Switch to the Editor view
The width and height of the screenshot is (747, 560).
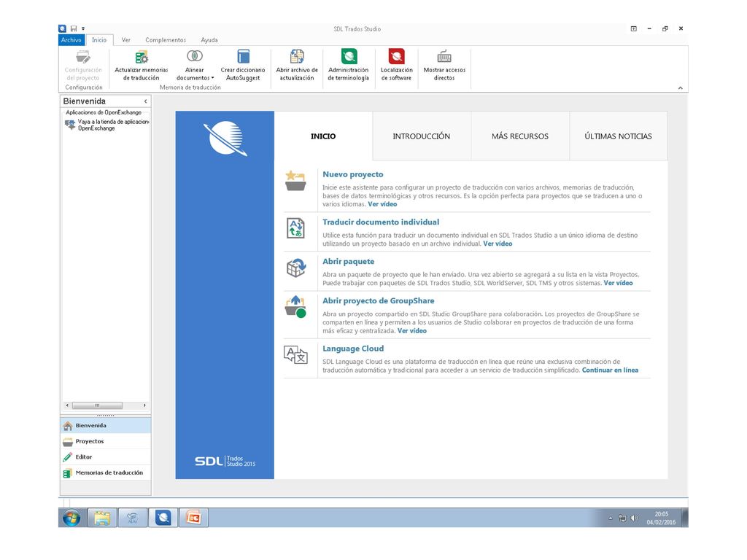(106, 457)
